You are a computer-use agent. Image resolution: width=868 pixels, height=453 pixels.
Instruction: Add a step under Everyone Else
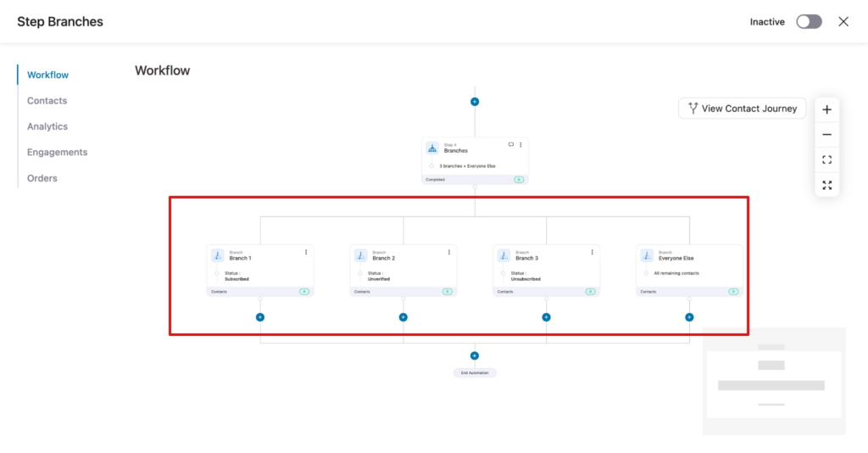689,317
